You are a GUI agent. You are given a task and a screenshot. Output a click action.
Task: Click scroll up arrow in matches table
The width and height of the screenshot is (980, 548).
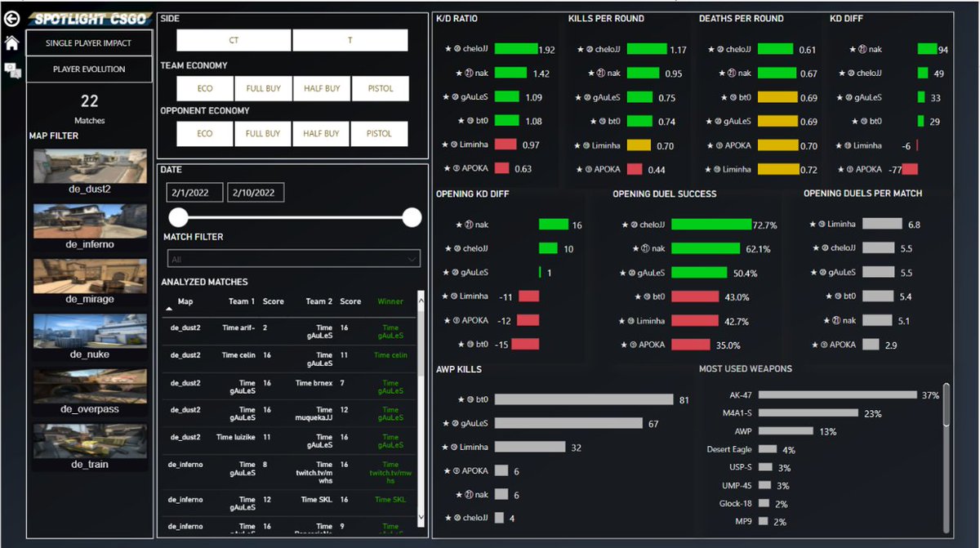coord(421,301)
